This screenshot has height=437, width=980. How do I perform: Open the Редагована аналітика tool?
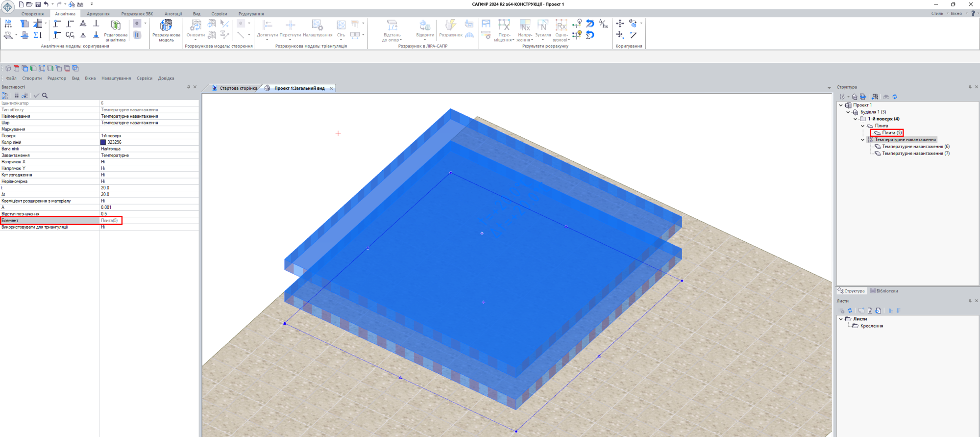pyautogui.click(x=116, y=29)
